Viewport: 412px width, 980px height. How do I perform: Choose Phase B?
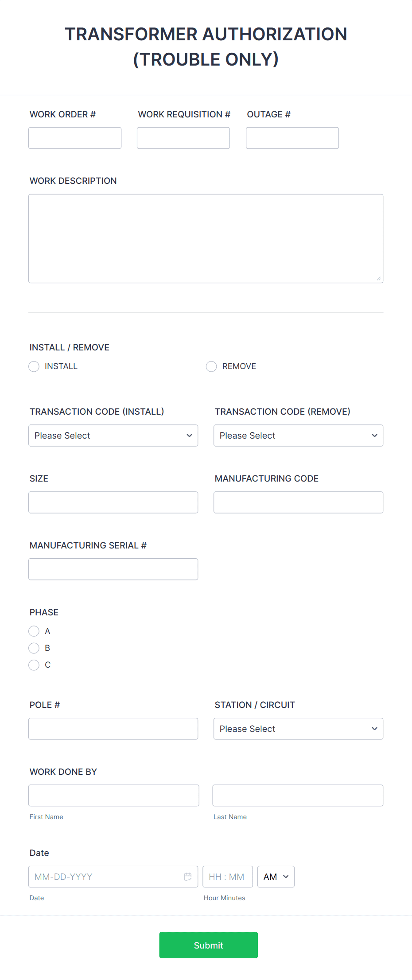coord(34,648)
